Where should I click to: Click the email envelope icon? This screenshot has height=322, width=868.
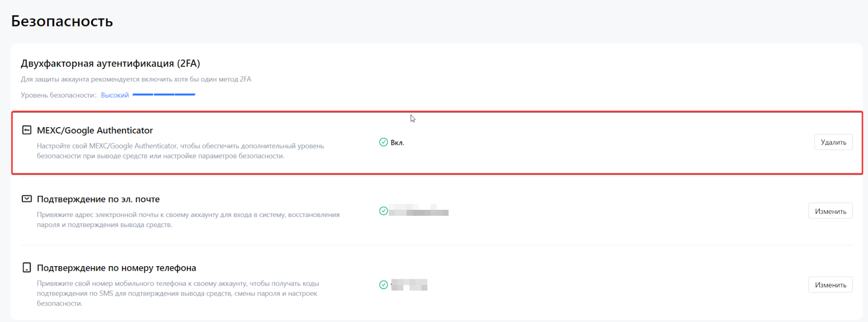click(x=27, y=199)
